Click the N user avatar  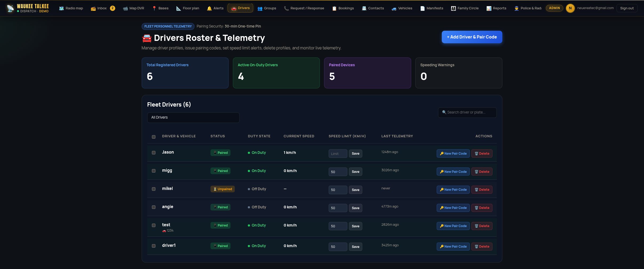(570, 8)
